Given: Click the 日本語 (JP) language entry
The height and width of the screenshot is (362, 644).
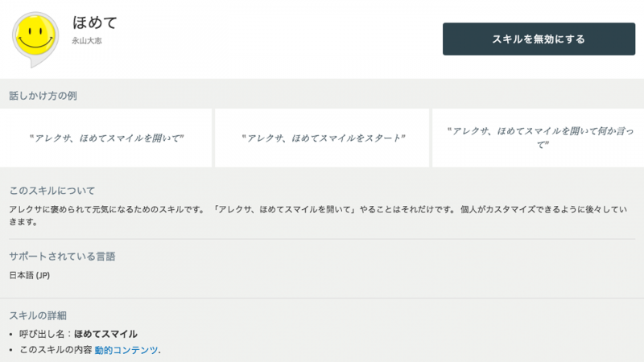Looking at the screenshot, I should [x=30, y=275].
